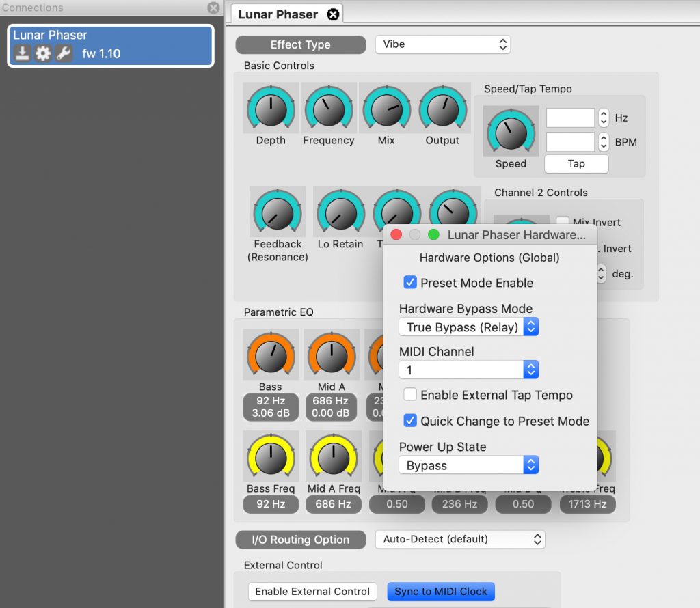Viewport: 700px width, 608px height.
Task: Close the Connections panel
Action: (x=213, y=8)
